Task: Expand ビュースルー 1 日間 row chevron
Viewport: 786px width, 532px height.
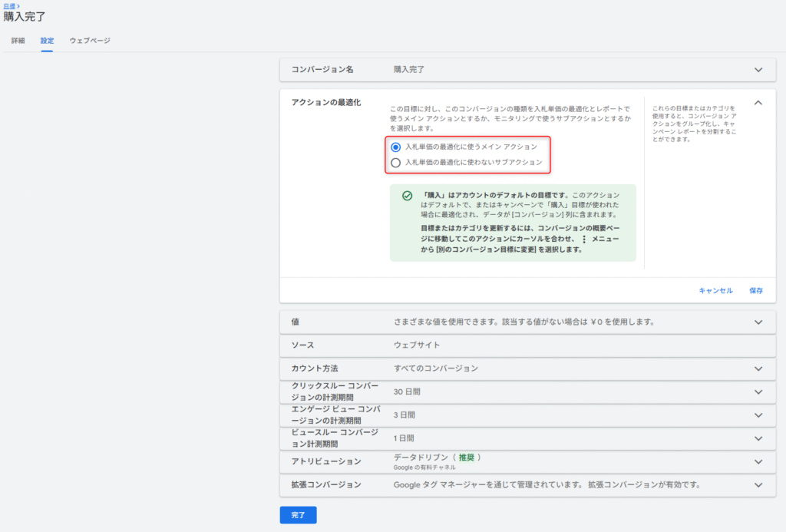Action: tap(758, 438)
